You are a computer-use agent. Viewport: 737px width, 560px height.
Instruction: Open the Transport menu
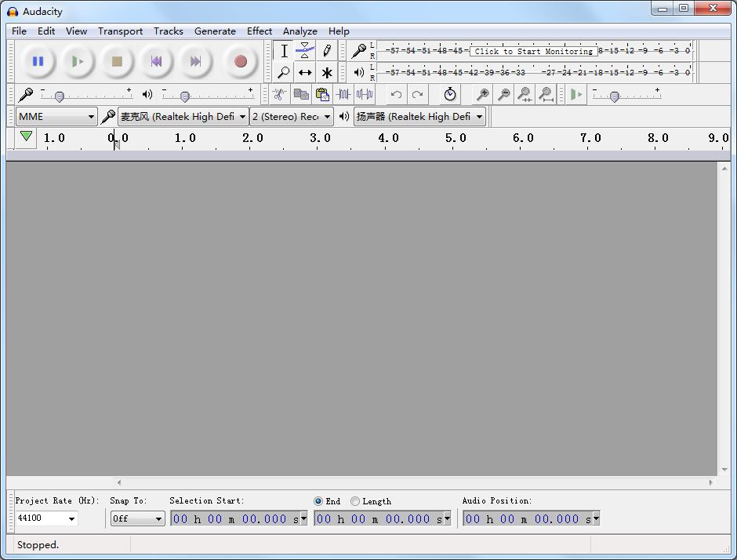coord(120,31)
